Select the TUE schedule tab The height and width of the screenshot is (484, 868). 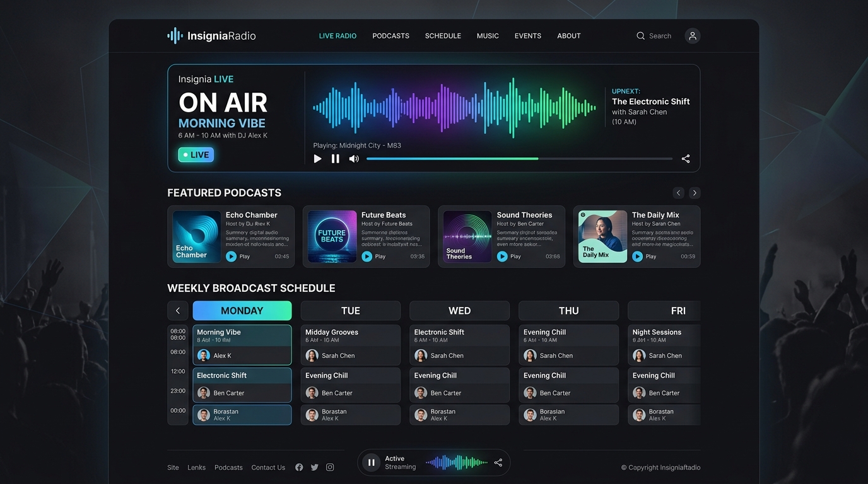[x=351, y=311]
